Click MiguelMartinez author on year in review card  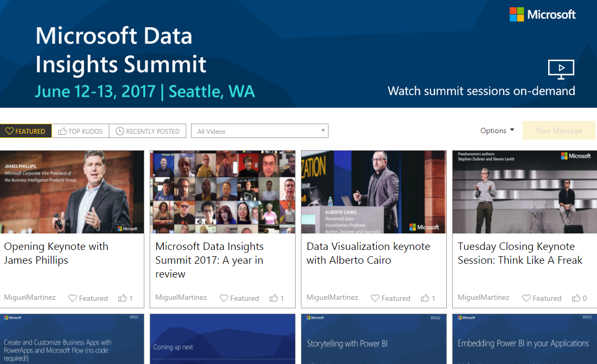pos(181,297)
